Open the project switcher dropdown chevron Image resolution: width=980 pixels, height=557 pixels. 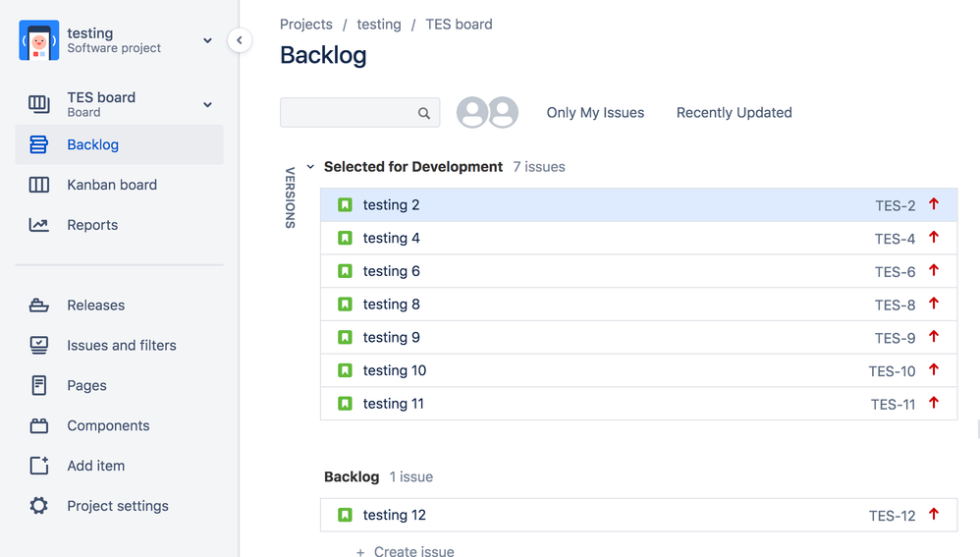point(207,40)
